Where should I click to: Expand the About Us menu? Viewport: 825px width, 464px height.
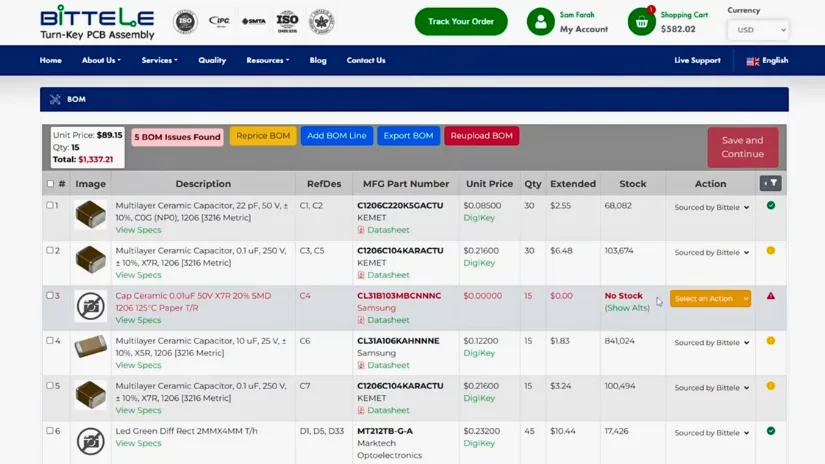point(101,60)
